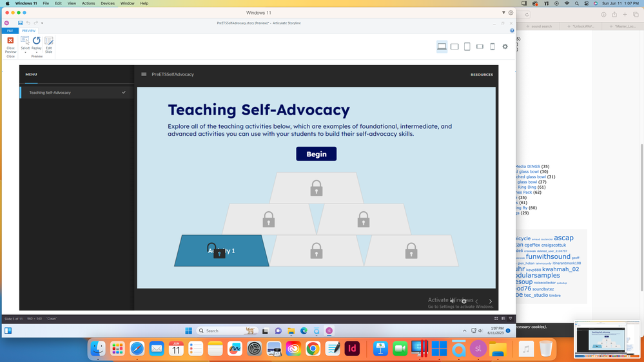Click the locked middle-row left block

(x=269, y=219)
